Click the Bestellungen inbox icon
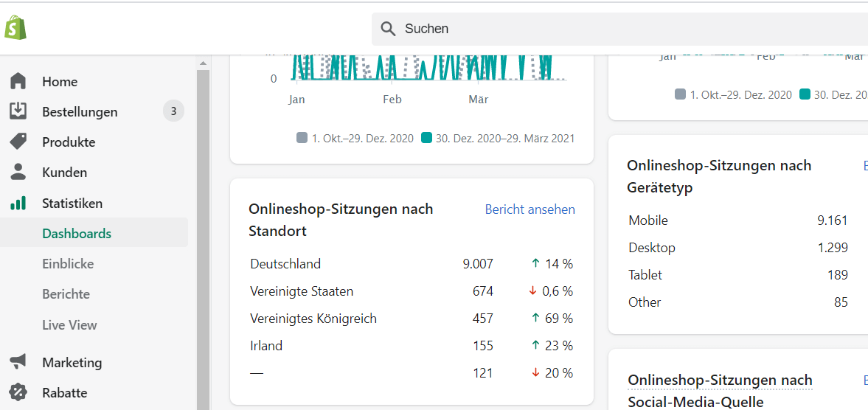 [18, 111]
